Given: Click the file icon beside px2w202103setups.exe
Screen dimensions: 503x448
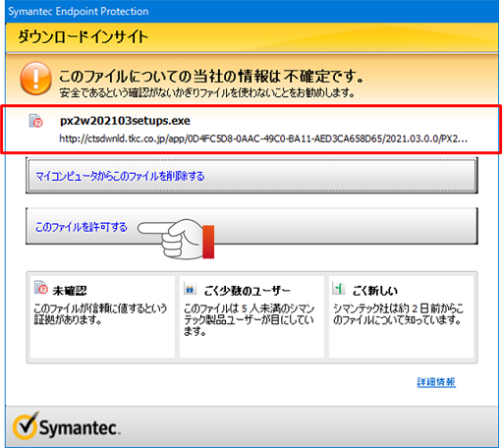Looking at the screenshot, I should pos(35,121).
